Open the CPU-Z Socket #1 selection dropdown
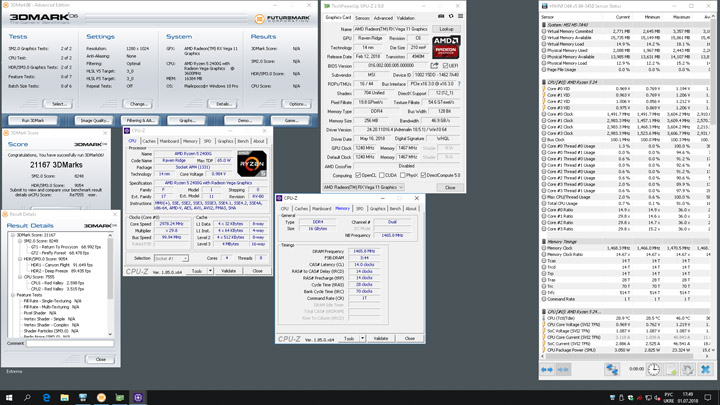 pyautogui.click(x=171, y=258)
